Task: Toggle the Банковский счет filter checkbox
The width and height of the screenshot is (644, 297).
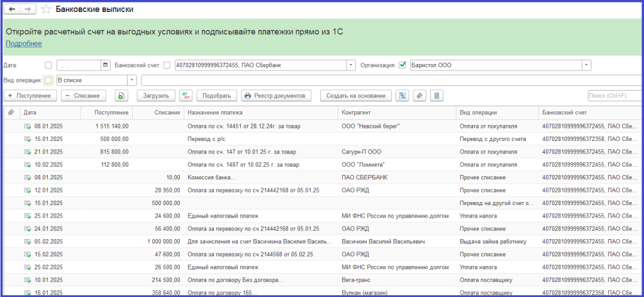Action: point(167,65)
